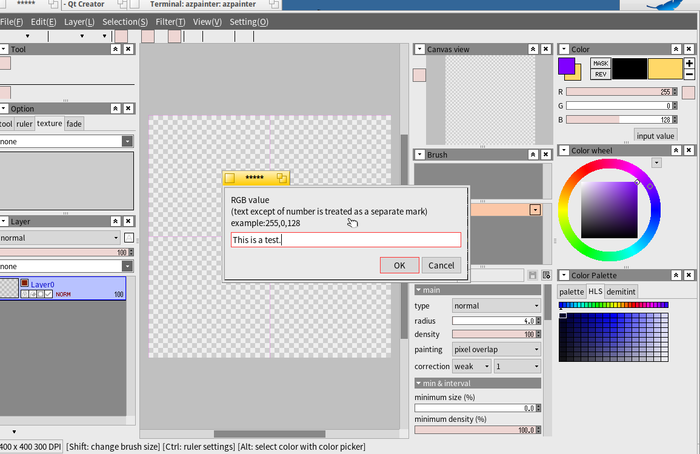
Task: Open the Color panel title menu arrow
Action: coord(564,49)
